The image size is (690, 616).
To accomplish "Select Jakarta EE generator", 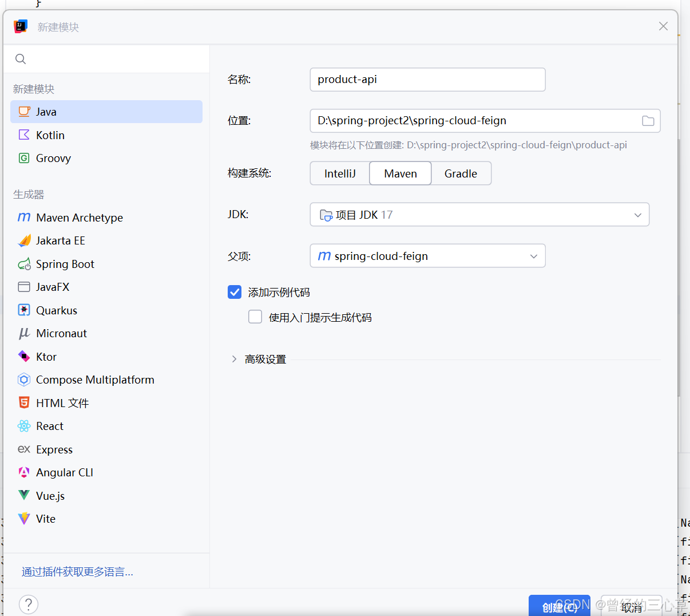I will pos(106,240).
